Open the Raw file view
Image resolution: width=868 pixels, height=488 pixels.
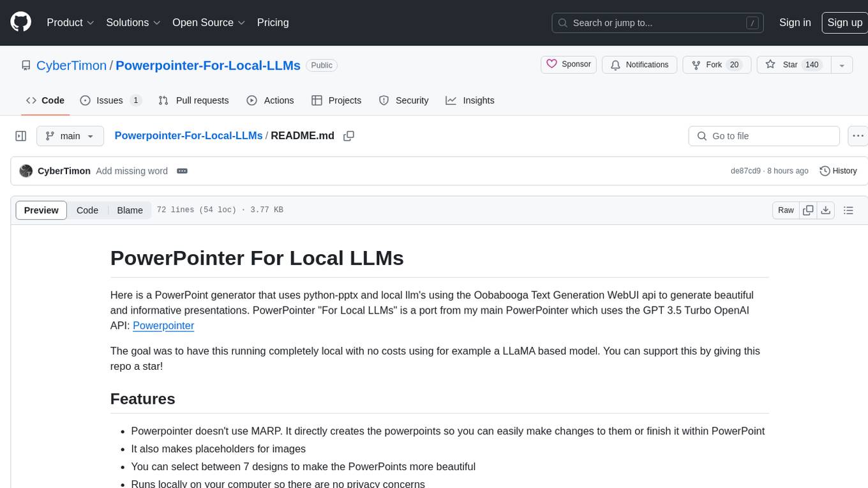point(786,210)
